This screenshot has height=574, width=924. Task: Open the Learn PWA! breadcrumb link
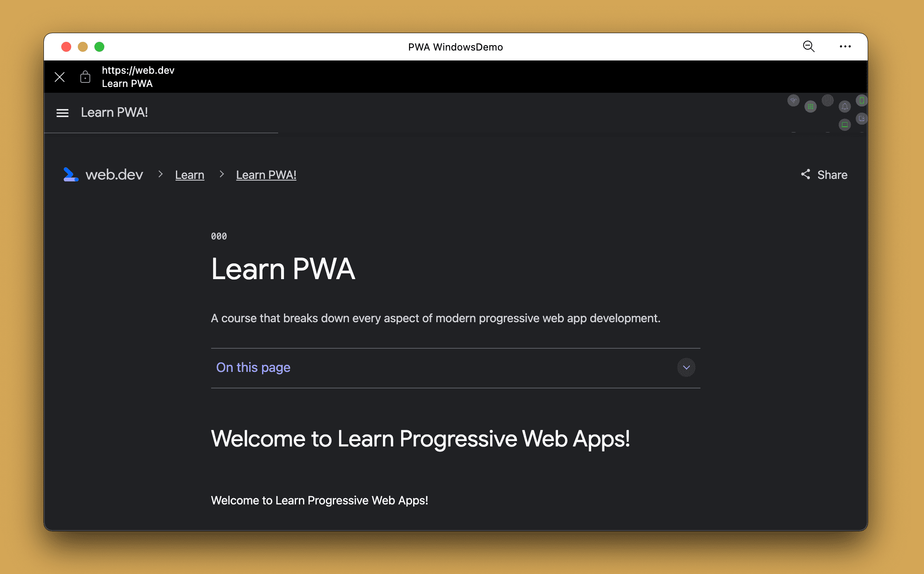click(266, 174)
